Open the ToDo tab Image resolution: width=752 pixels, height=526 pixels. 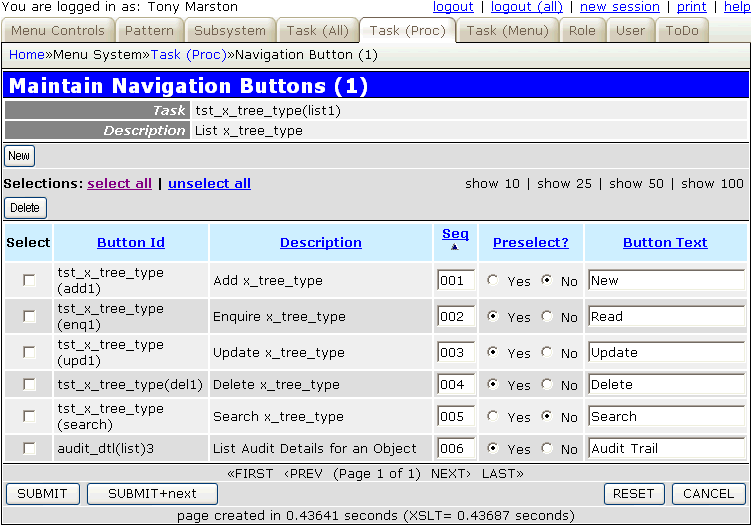[x=682, y=30]
